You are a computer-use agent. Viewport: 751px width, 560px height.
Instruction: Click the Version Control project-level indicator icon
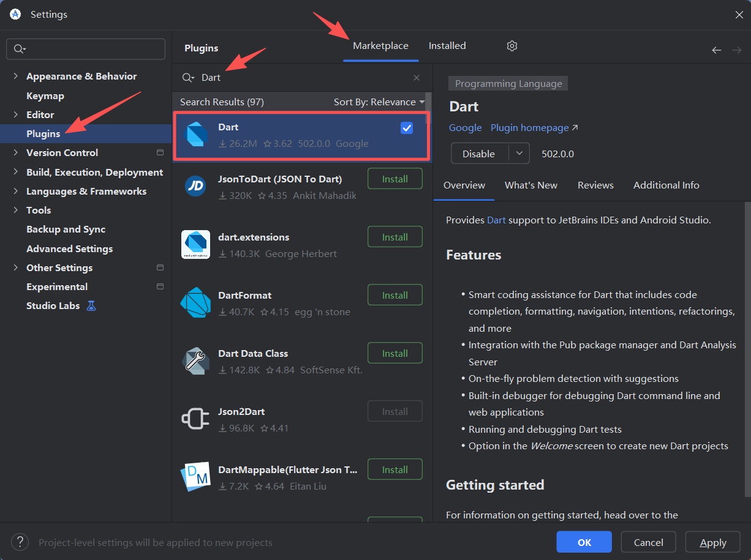tap(160, 152)
